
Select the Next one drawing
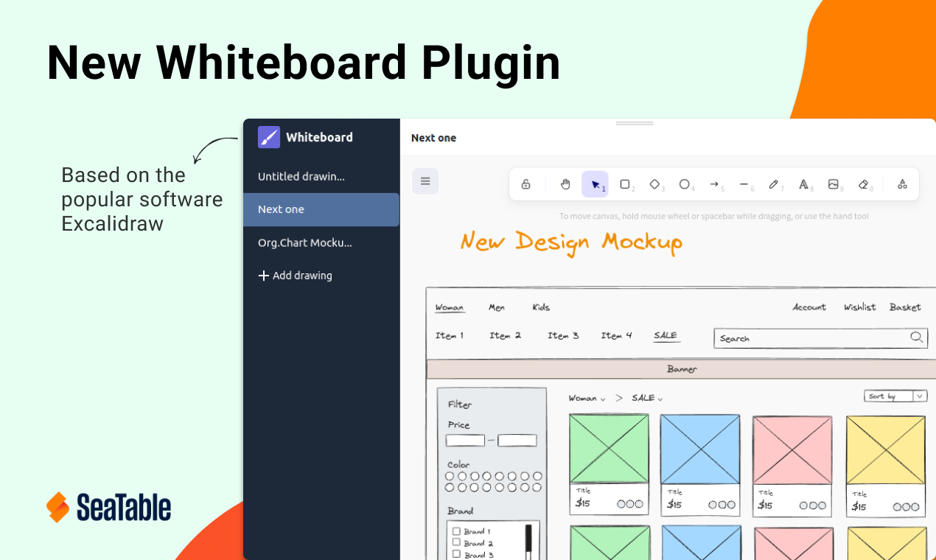coord(321,209)
